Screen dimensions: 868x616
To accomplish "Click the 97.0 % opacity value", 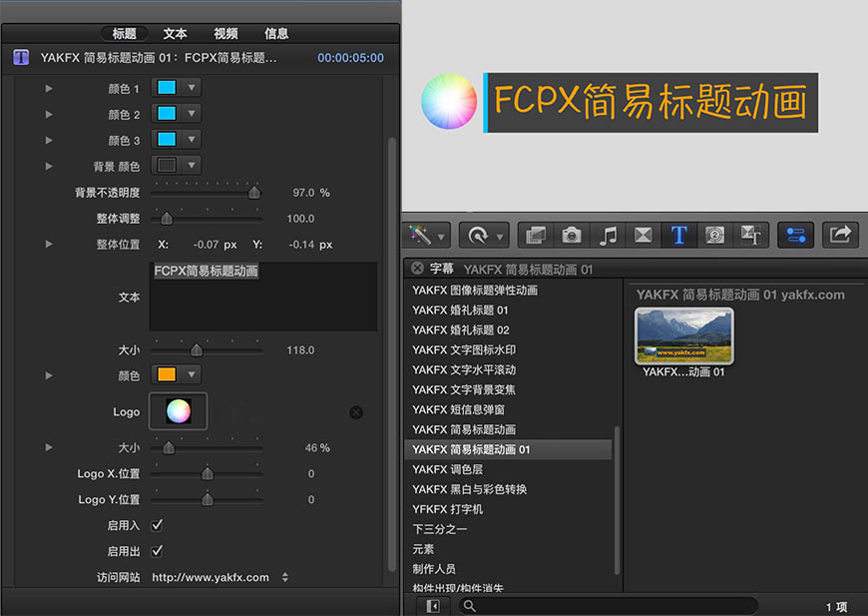I will pos(311,193).
